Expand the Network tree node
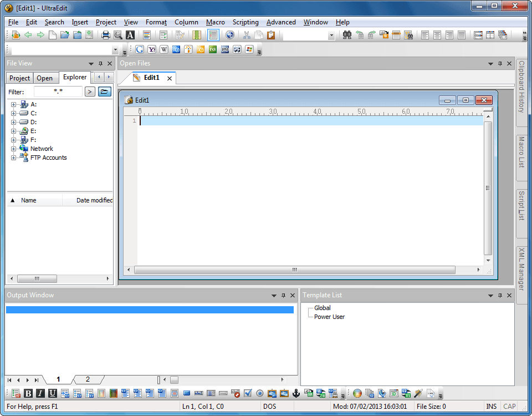Viewport: 532px width, 416px height. (x=13, y=149)
